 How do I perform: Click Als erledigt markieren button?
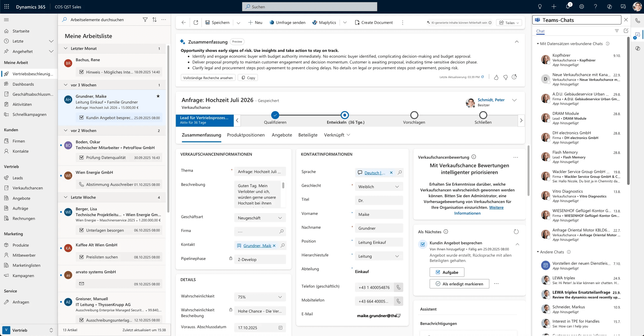[459, 284]
